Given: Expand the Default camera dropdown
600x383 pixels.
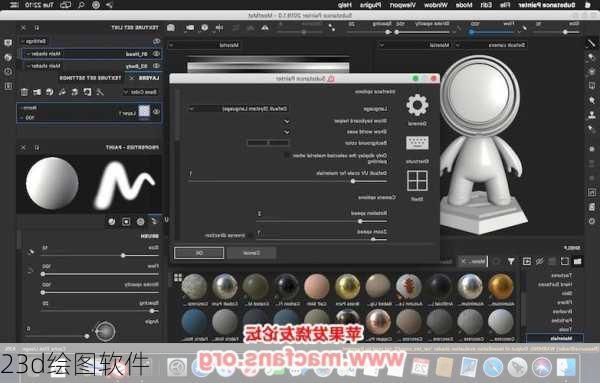Looking at the screenshot, I should coord(492,45).
